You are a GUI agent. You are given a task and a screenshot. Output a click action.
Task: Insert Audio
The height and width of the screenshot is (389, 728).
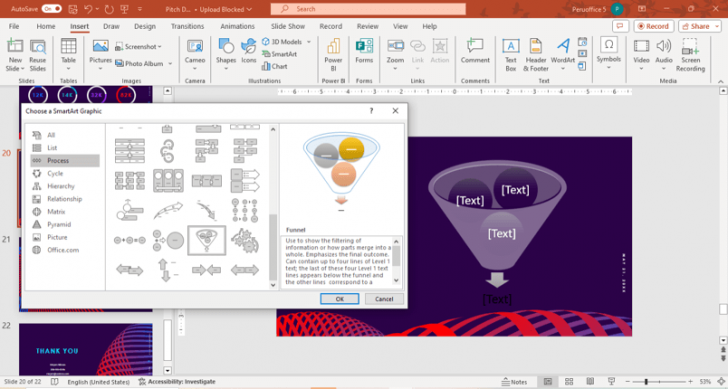pos(664,55)
